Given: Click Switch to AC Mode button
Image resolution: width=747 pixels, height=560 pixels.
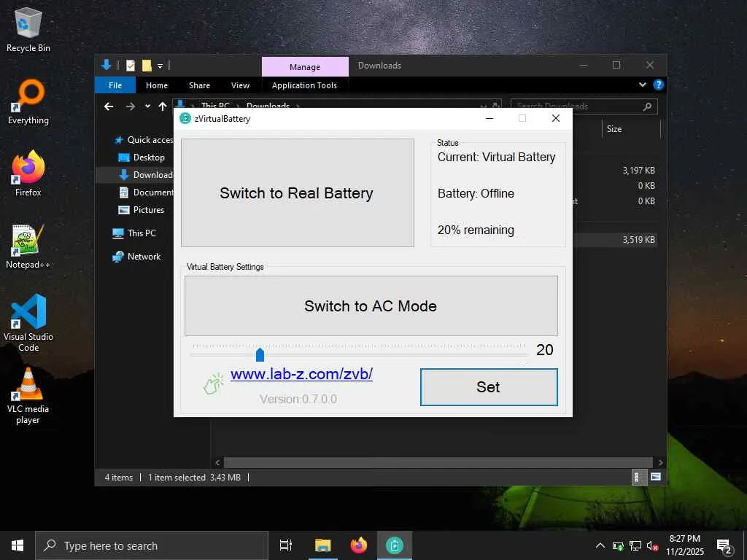Looking at the screenshot, I should tap(371, 306).
